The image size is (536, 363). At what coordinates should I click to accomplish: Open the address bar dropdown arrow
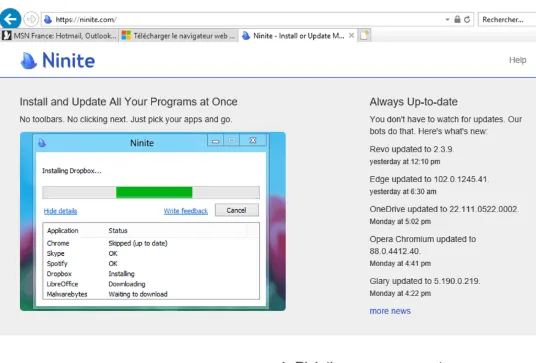(447, 19)
